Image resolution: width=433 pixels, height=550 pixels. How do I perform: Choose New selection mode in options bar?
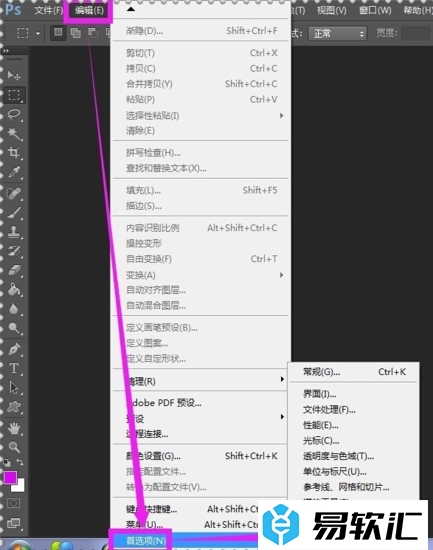[58, 33]
